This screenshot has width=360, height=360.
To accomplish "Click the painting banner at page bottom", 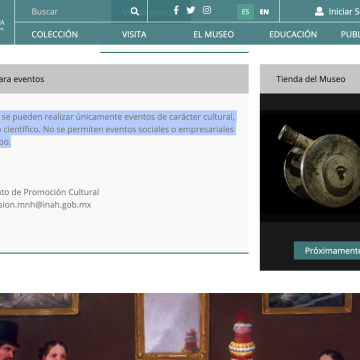I will pos(180,327).
